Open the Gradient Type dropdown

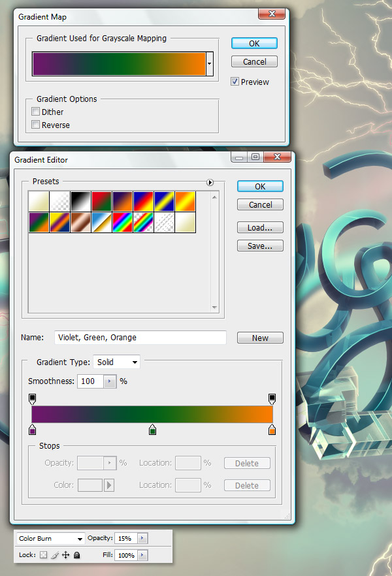point(116,362)
